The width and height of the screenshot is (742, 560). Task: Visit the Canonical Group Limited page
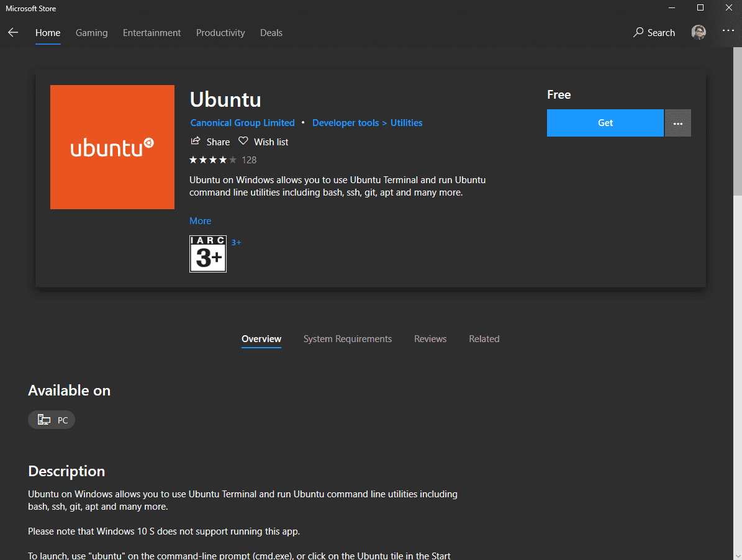tap(242, 122)
